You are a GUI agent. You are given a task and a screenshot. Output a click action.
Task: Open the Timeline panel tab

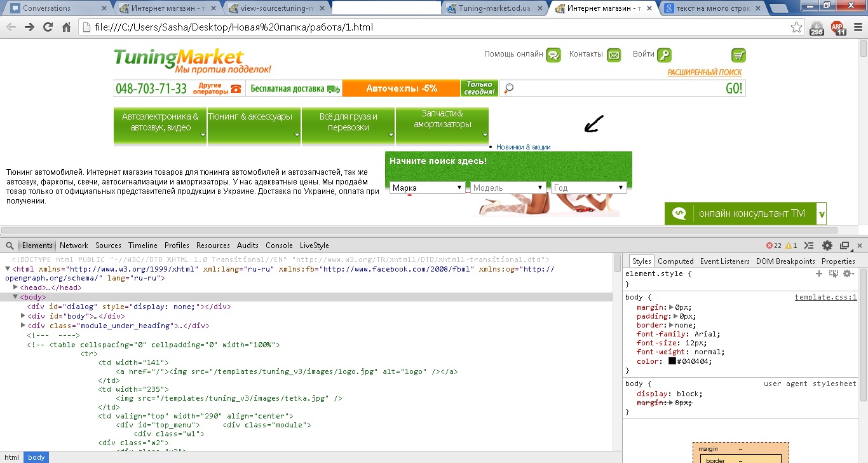point(143,245)
